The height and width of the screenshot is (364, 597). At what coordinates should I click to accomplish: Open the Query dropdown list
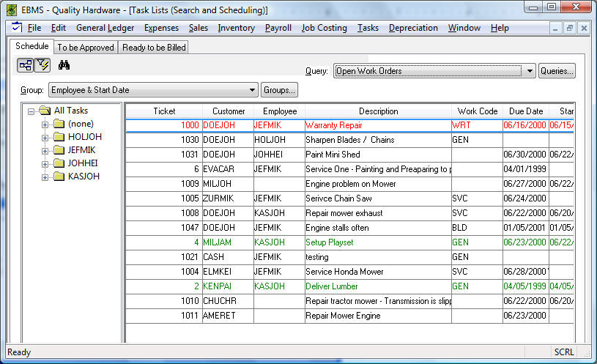pyautogui.click(x=530, y=71)
